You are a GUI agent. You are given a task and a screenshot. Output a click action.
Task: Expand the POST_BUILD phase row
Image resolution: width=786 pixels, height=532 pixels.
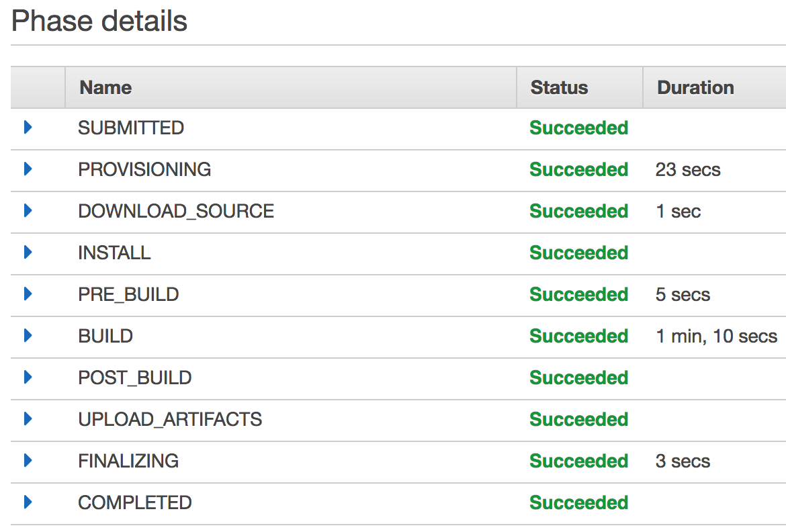28,377
